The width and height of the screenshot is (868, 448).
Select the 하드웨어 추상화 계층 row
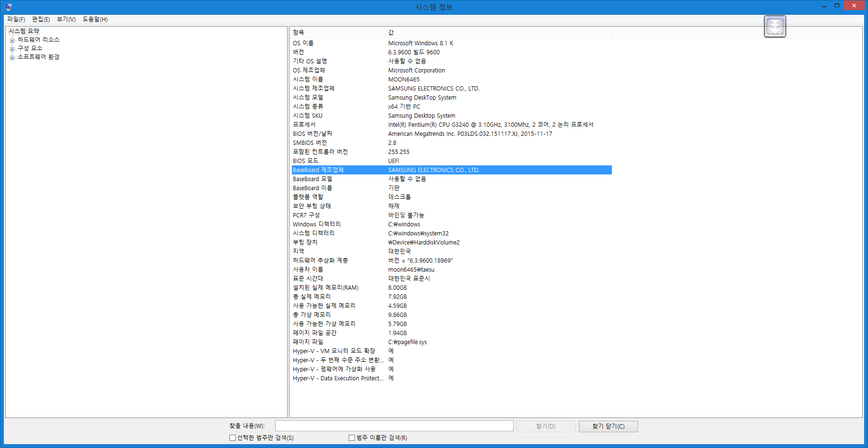point(452,261)
